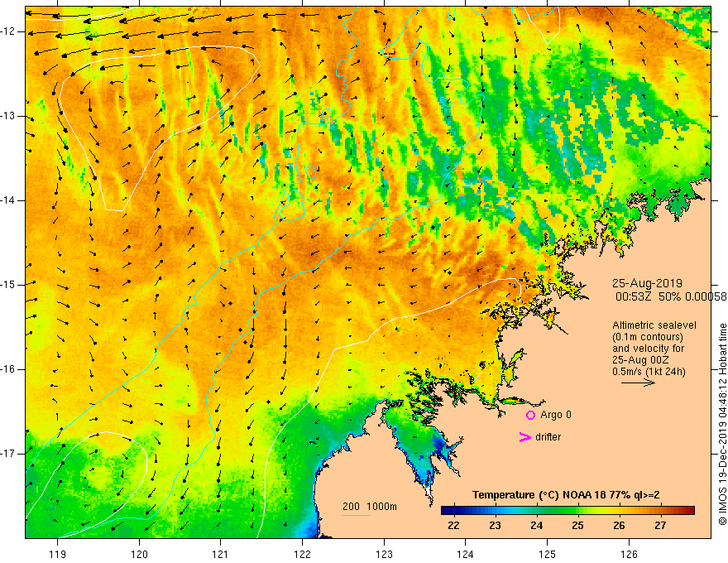Click the 'Altimetric sealevel' caption line
Screen dimensions: 728x563
[x=654, y=325]
